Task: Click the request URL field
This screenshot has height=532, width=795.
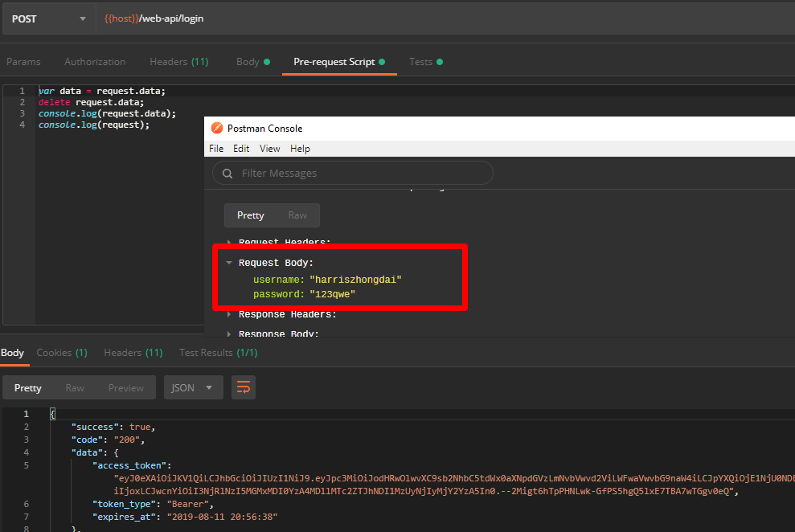Action: click(445, 18)
